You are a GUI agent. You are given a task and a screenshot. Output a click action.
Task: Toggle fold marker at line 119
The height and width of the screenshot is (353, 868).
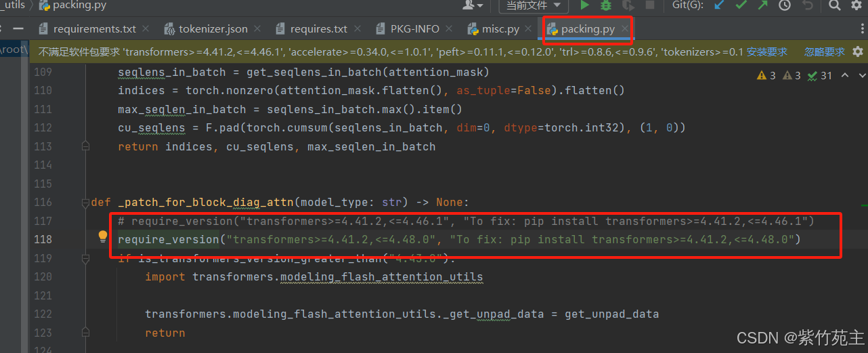(85, 258)
